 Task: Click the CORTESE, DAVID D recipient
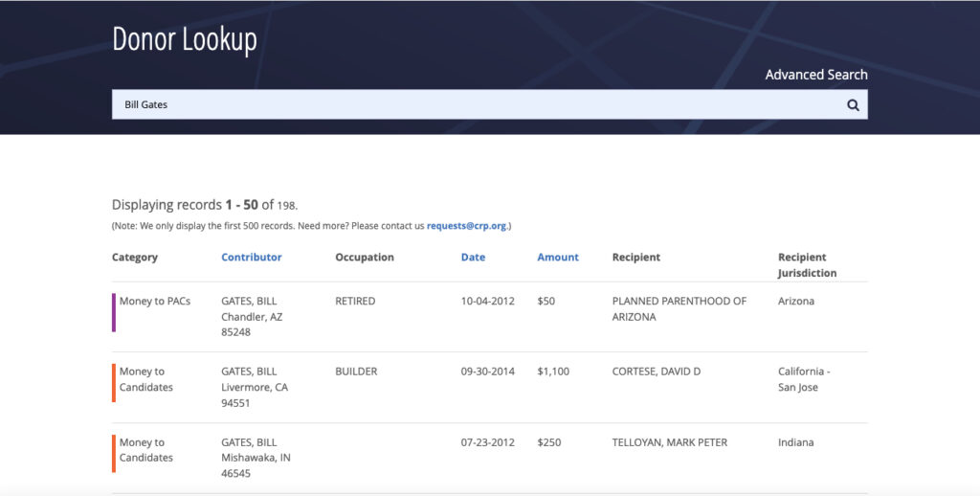click(657, 372)
